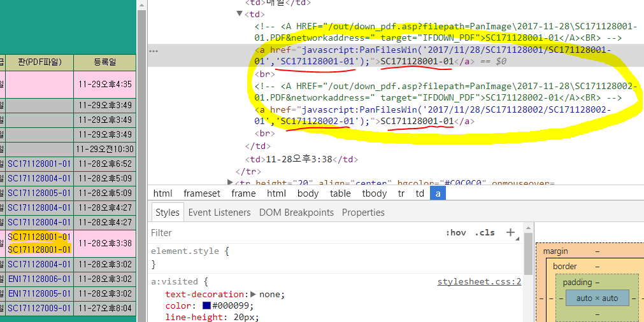Click the EN171128006-01 PDF link
This screenshot has height=322, width=644.
(x=39, y=279)
